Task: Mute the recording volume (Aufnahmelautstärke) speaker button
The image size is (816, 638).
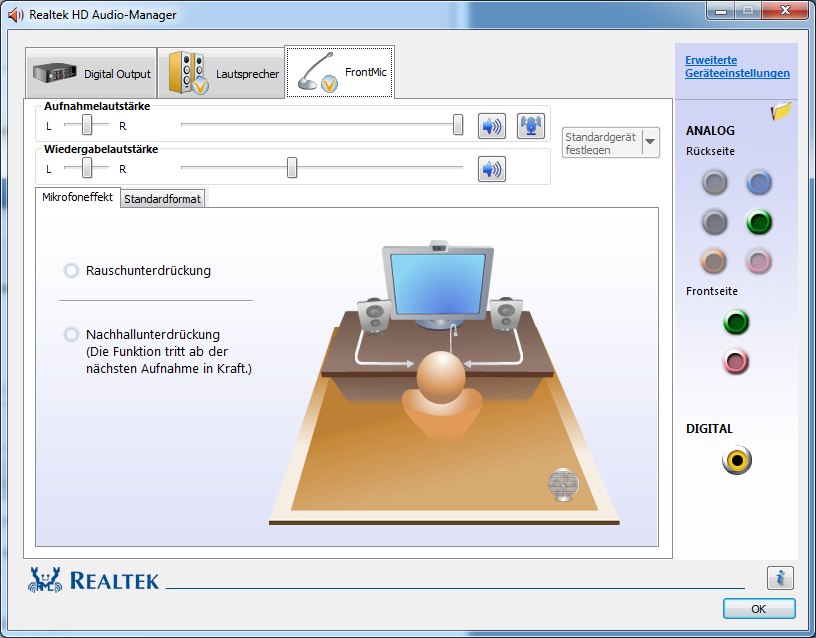Action: click(491, 126)
